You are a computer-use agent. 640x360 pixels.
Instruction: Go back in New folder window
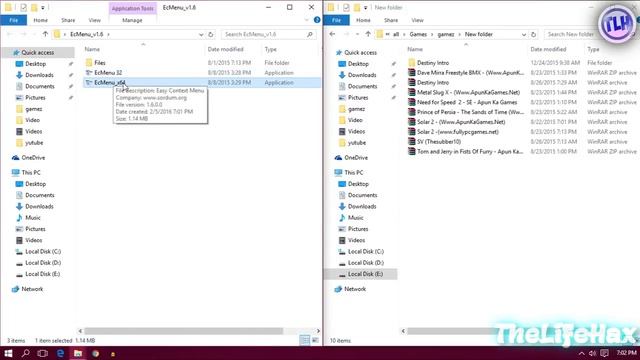(x=332, y=34)
